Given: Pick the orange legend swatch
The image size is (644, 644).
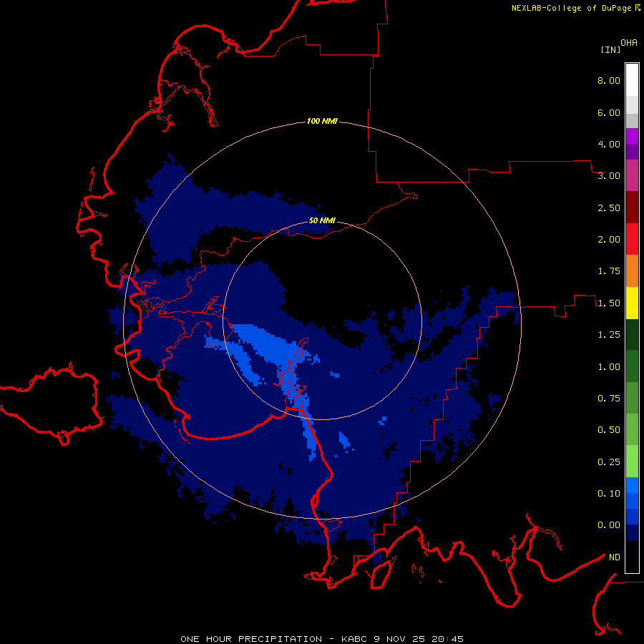Looking at the screenshot, I should [632, 271].
